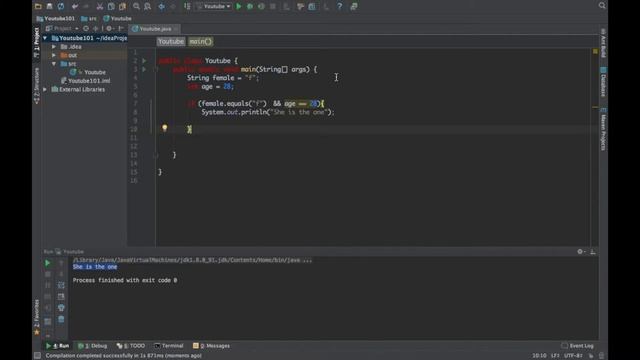Click the Copy icon in toolbar

pos(111,6)
